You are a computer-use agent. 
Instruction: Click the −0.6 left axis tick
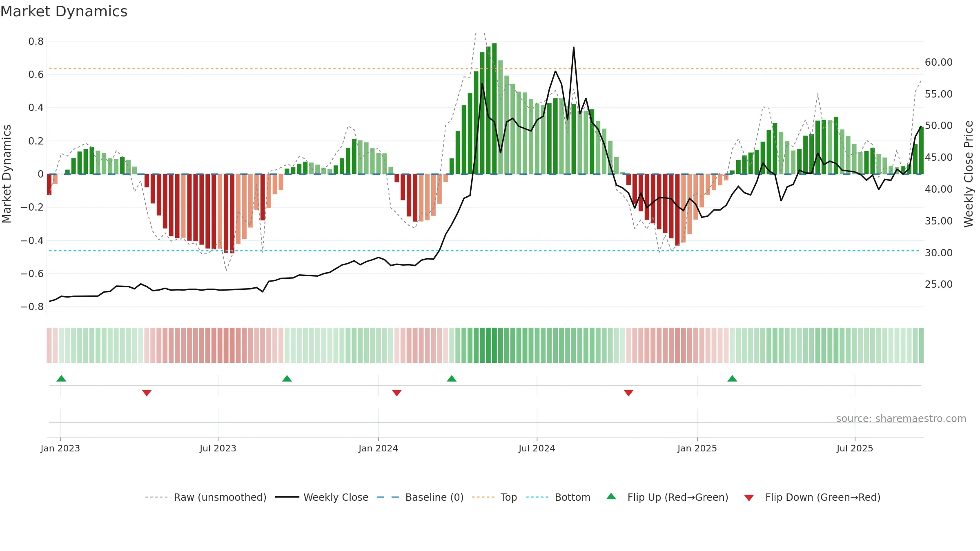(x=32, y=273)
